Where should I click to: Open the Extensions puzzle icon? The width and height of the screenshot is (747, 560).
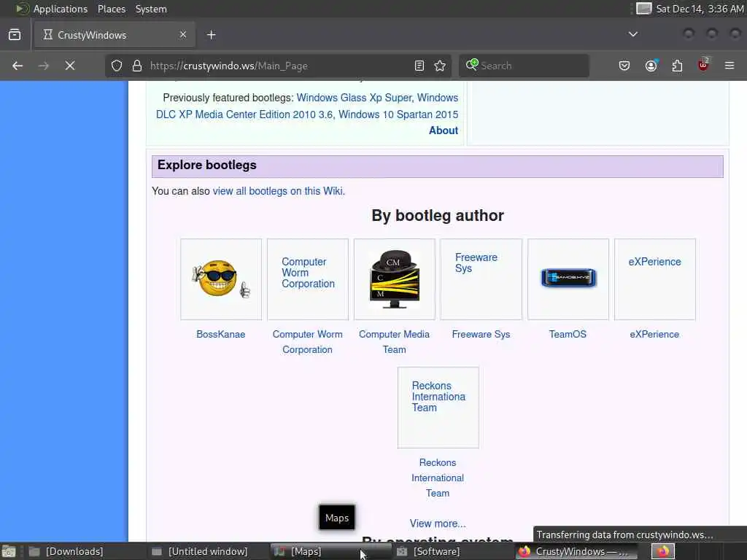coord(677,66)
